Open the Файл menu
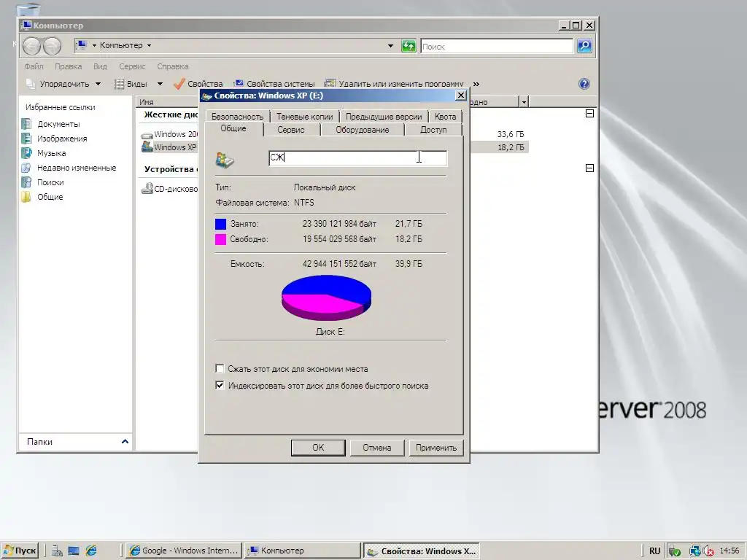Viewport: 747px width, 560px height. point(34,66)
